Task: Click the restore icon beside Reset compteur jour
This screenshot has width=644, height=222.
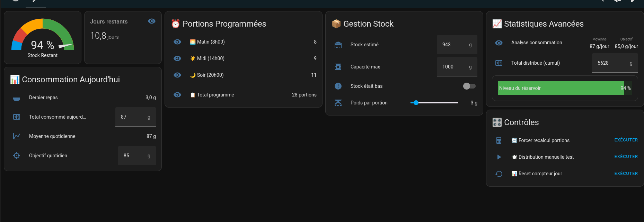Action: 499,174
